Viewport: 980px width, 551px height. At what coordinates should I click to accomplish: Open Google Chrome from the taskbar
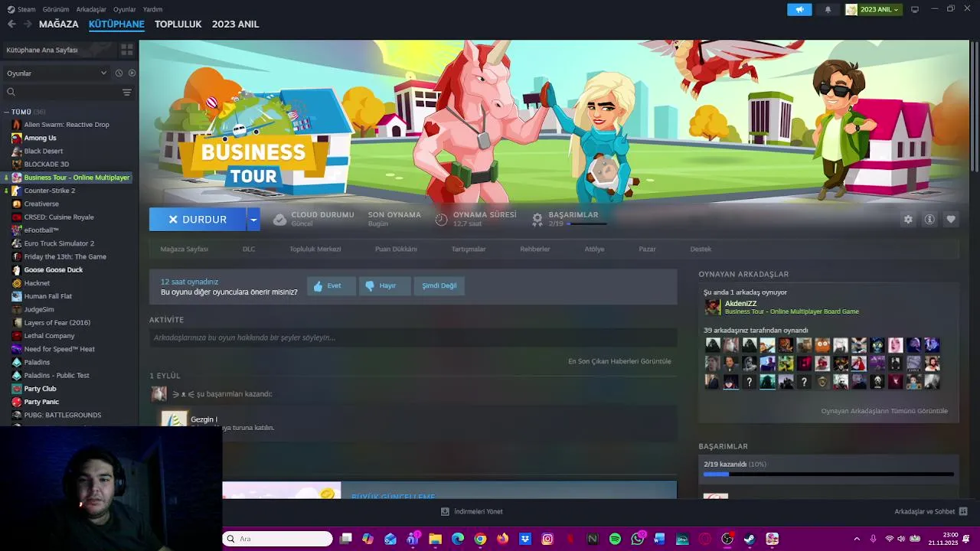(x=480, y=539)
